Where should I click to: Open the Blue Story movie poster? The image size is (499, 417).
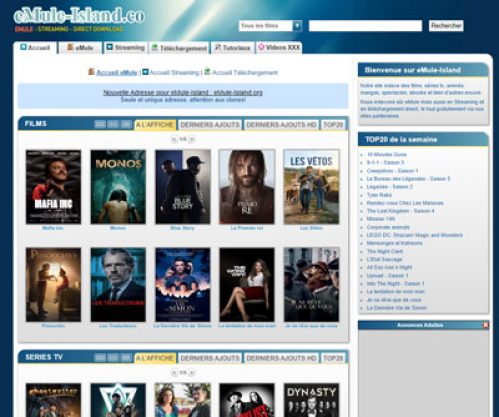(183, 187)
